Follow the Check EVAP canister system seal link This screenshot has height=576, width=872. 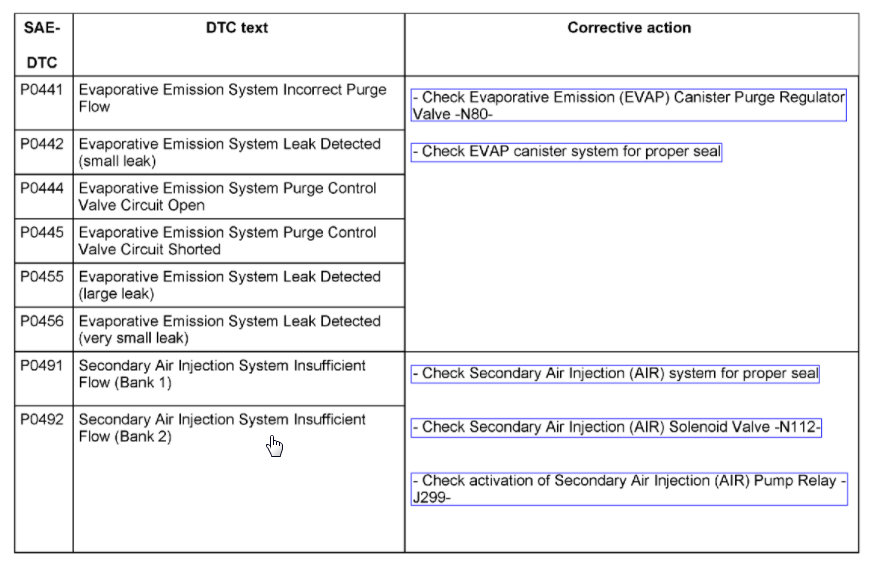[566, 152]
